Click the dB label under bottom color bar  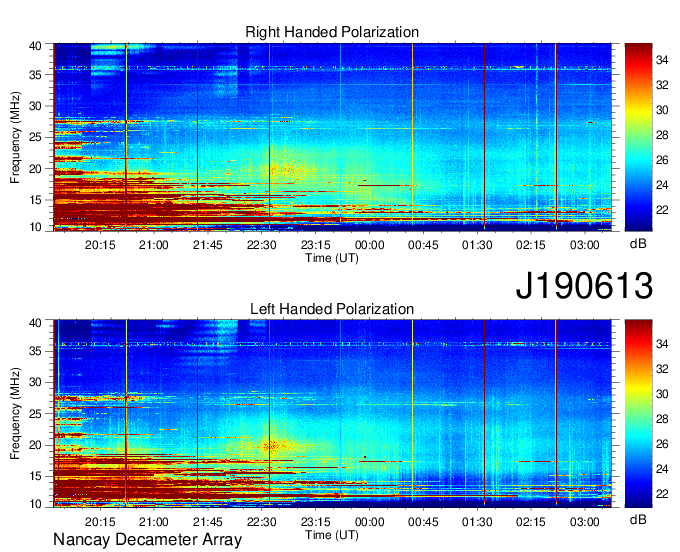[638, 519]
